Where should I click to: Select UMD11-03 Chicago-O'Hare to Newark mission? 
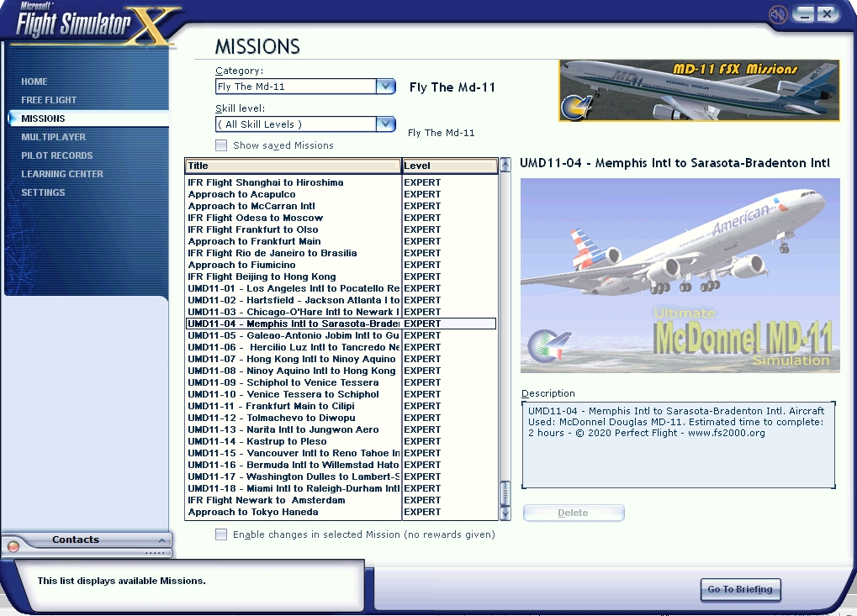coord(341,312)
